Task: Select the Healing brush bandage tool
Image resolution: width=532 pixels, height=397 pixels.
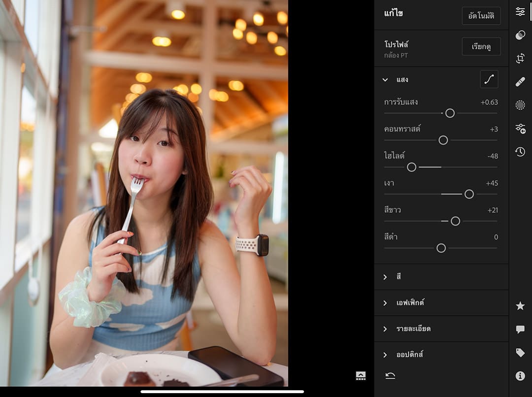Action: click(520, 82)
